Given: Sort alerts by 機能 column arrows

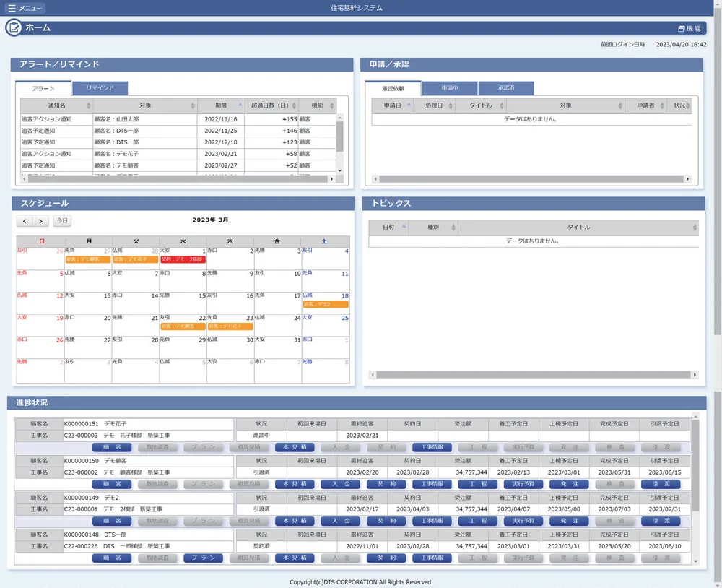Looking at the screenshot, I should click(331, 105).
